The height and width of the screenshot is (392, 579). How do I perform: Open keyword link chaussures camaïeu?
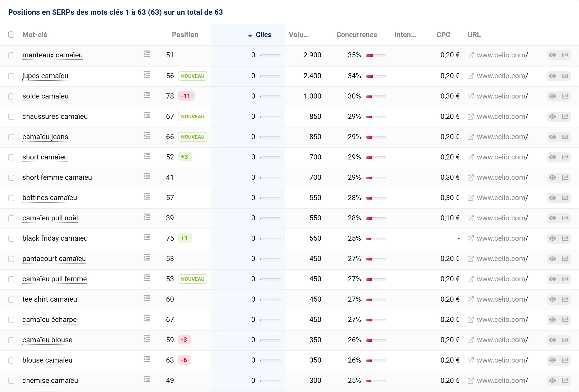(x=55, y=117)
